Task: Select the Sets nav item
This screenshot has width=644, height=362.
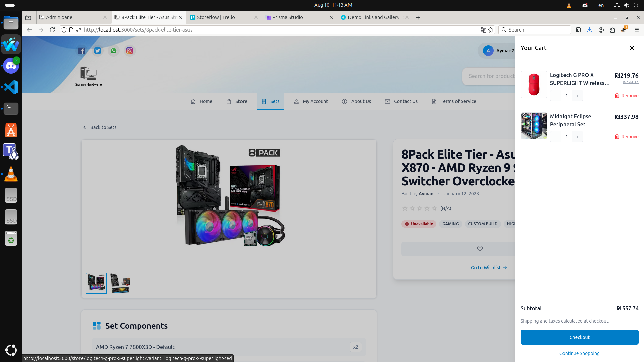Action: pos(270,101)
